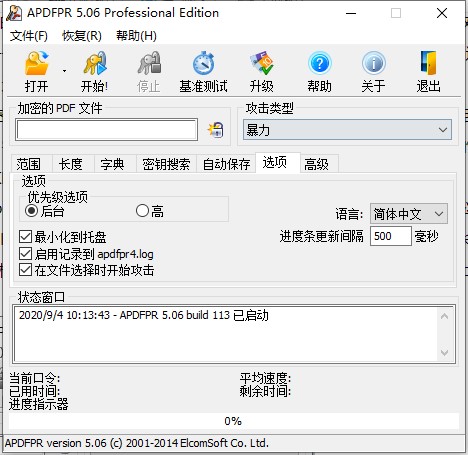Click the 进度条更新间隔 field showing 500
This screenshot has width=468, height=455.
pyautogui.click(x=391, y=236)
